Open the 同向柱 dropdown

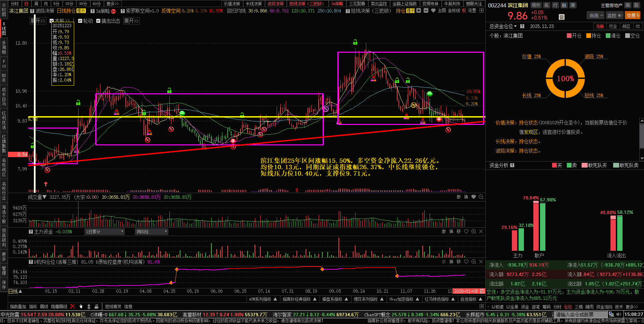tap(152, 232)
